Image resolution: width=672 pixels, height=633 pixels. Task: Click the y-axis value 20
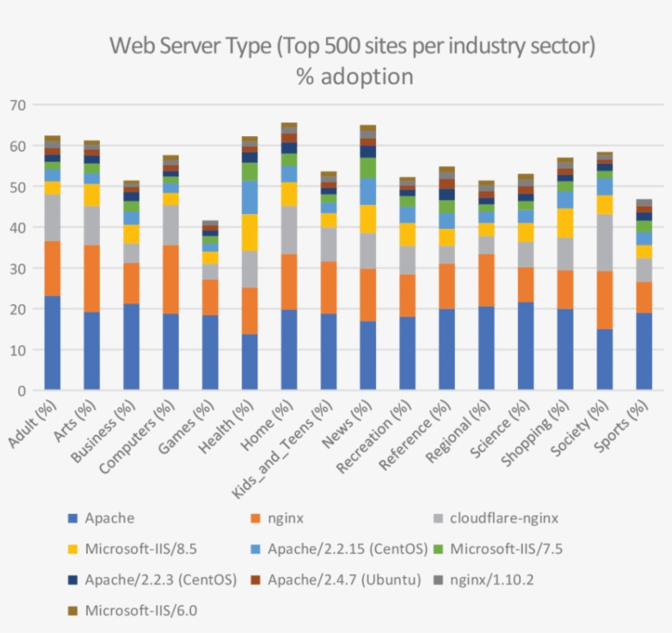point(17,310)
